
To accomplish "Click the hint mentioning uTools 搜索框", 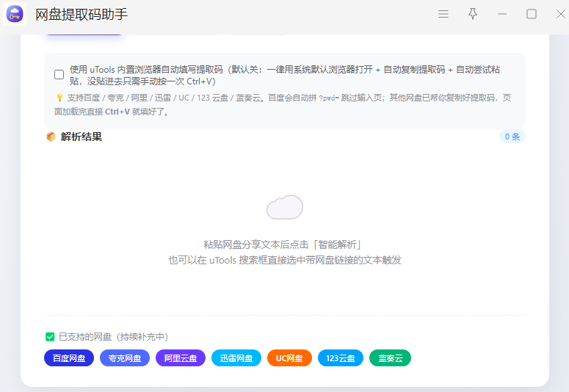I will [x=285, y=261].
